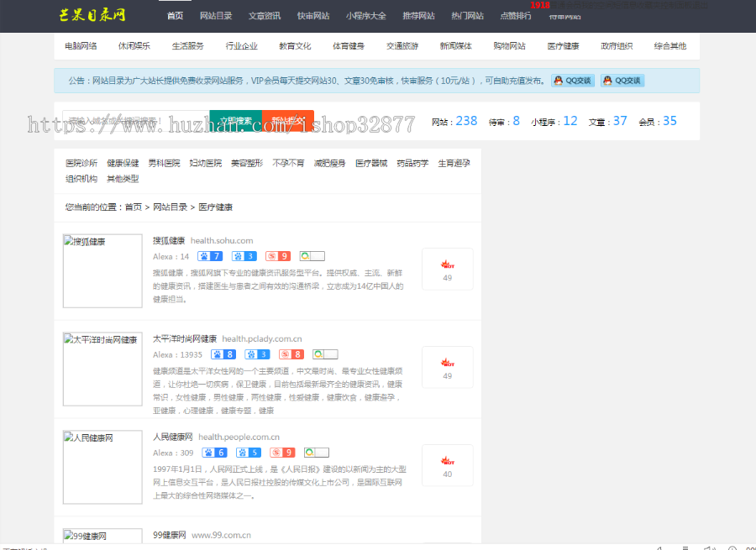Select the 行业企业 category
The image size is (756, 550).
tap(242, 46)
